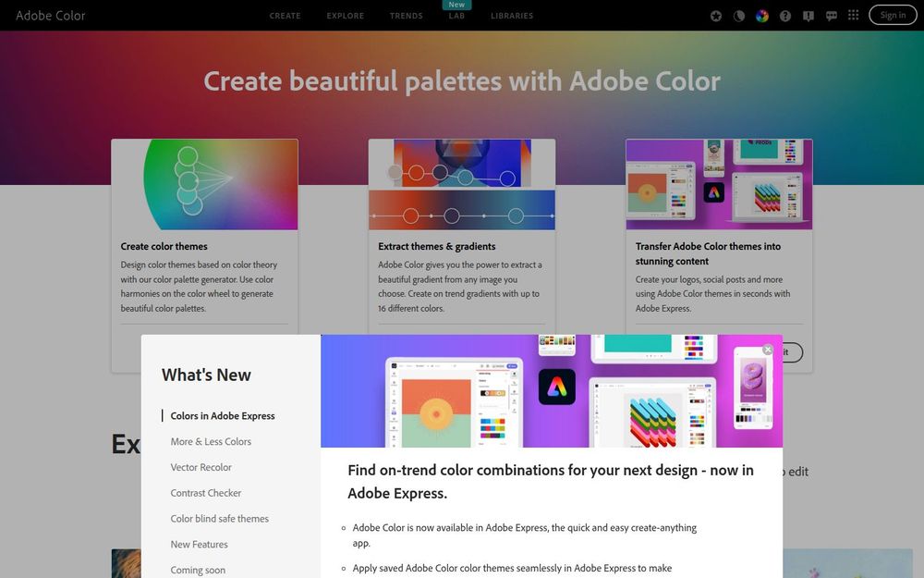Click the Sign in button
This screenshot has width=924, height=578.
[x=893, y=16]
